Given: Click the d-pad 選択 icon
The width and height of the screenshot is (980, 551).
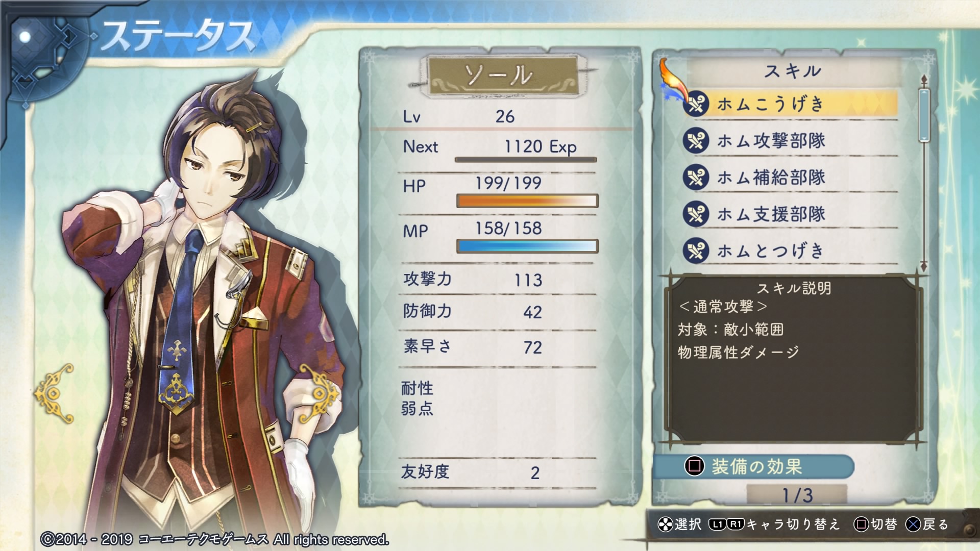Looking at the screenshot, I should (665, 524).
